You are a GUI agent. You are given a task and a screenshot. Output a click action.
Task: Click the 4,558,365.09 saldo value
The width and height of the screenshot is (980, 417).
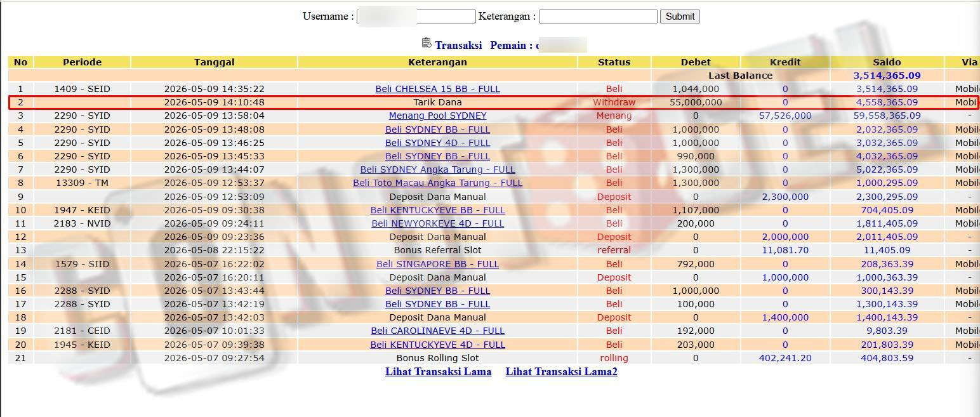(887, 102)
